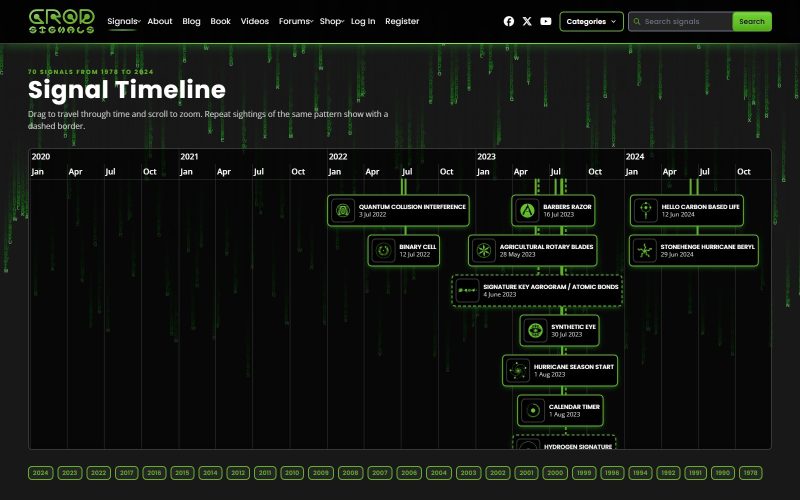
Task: Open the partially visible Hydrogen Signature card
Action: (564, 442)
